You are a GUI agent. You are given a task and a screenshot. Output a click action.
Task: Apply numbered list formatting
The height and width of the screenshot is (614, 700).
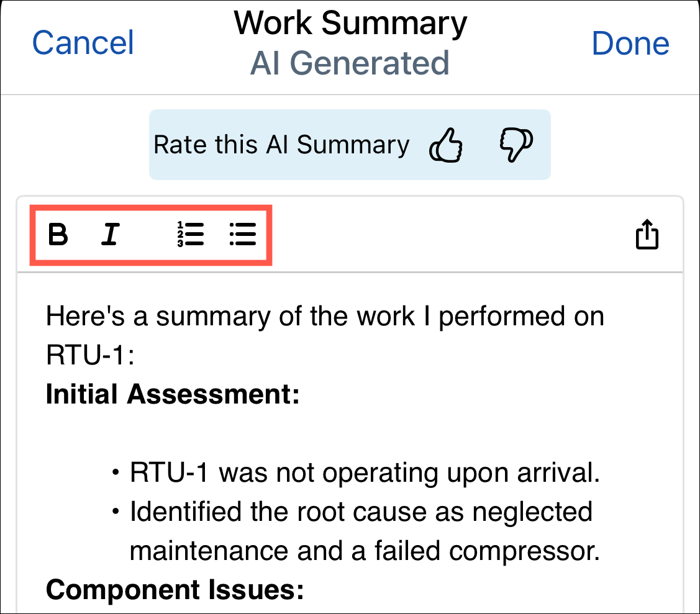point(191,234)
